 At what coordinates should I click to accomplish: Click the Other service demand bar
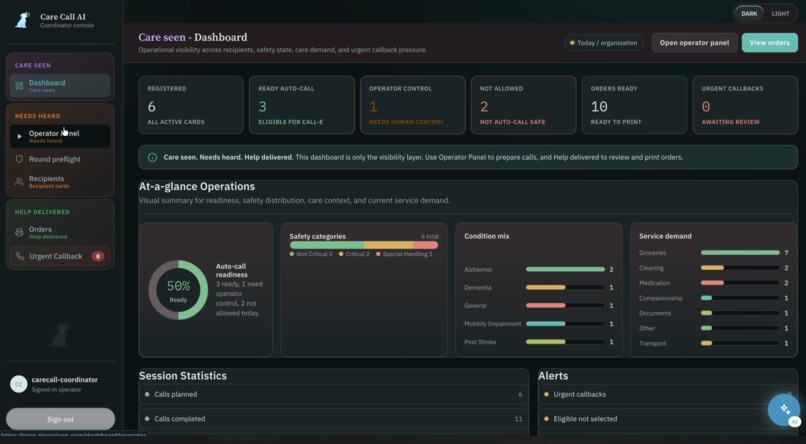740,328
